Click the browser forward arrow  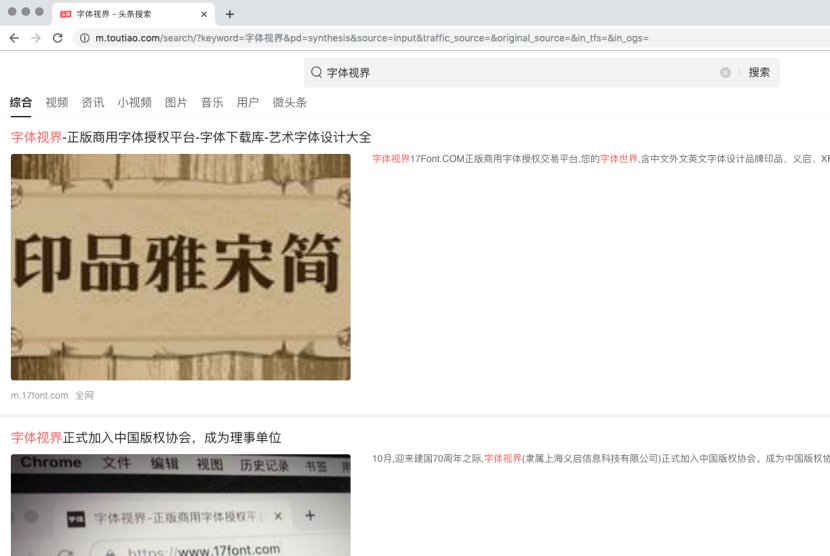[35, 38]
